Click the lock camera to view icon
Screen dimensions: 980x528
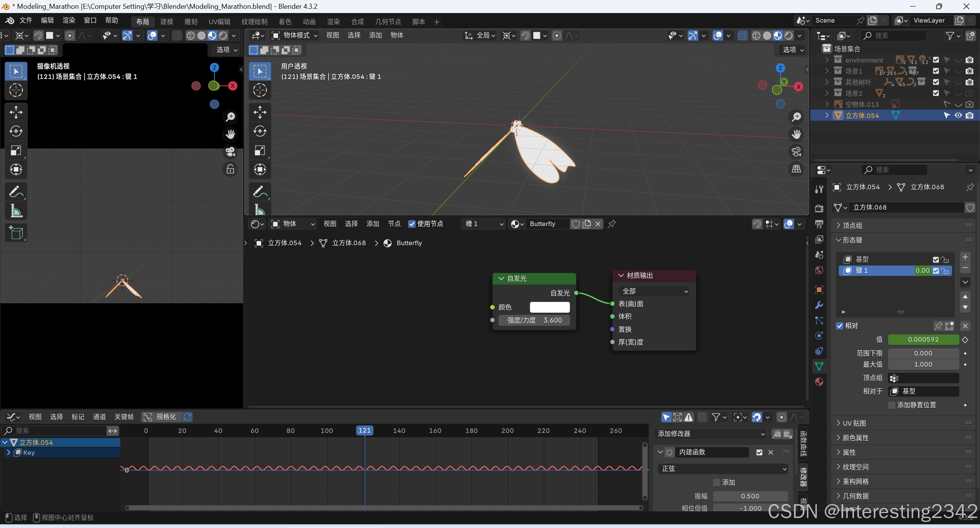230,169
